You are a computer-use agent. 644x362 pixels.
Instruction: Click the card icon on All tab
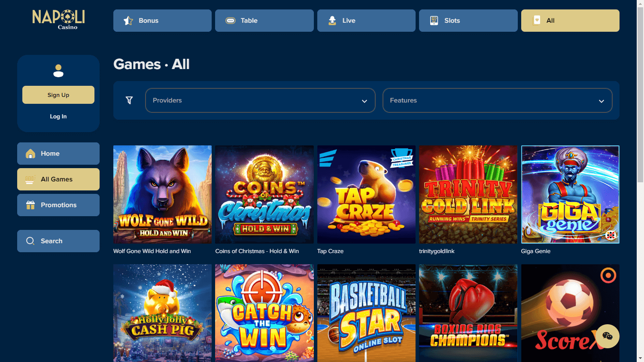point(537,20)
